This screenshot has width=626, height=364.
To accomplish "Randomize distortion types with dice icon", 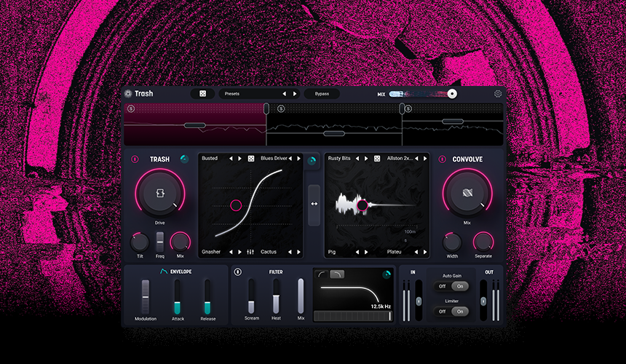I will click(x=251, y=159).
